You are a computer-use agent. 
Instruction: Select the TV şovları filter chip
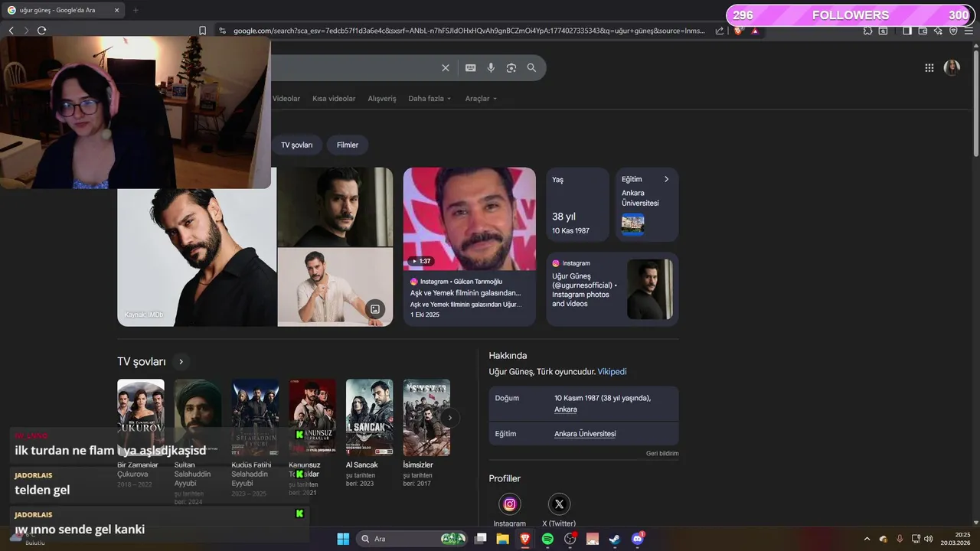[x=296, y=145]
